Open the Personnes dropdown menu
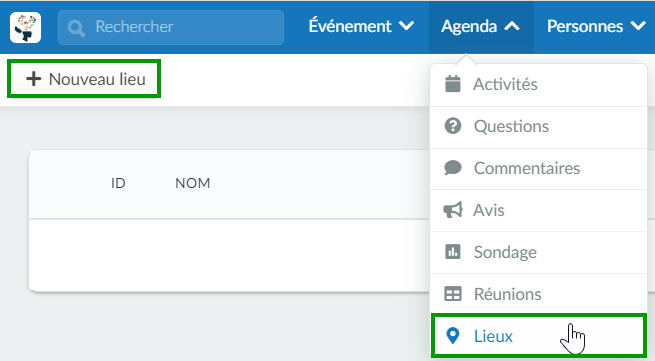 596,26
